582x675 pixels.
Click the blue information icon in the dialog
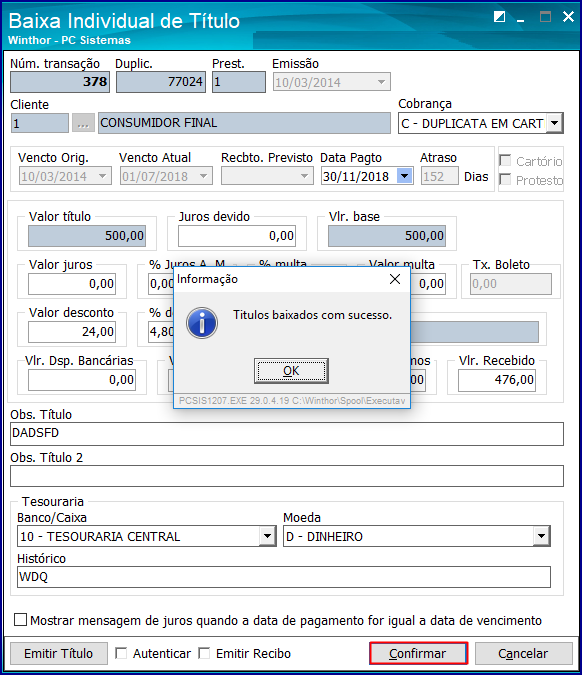(202, 323)
